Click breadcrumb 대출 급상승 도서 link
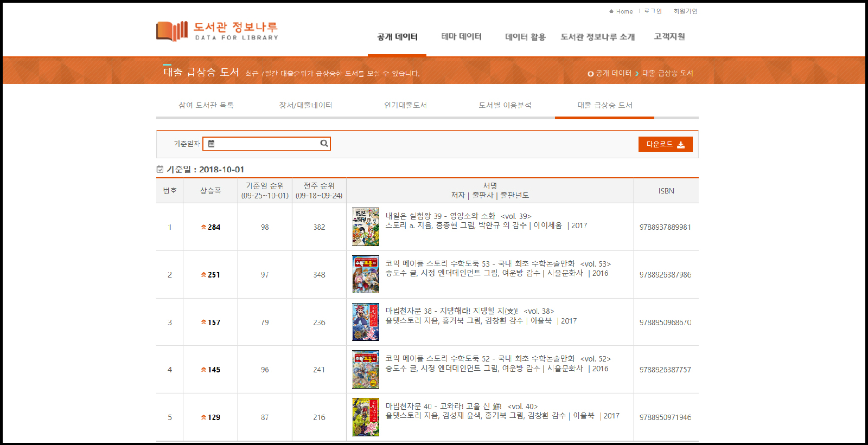The image size is (868, 445). click(668, 73)
